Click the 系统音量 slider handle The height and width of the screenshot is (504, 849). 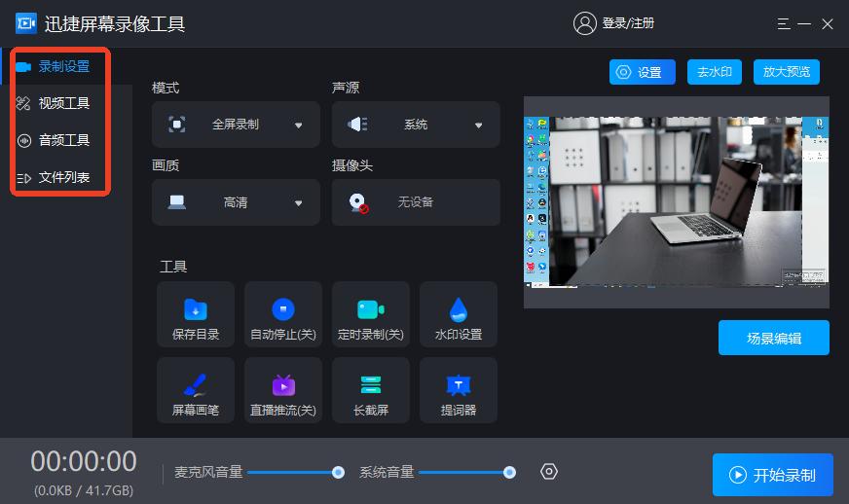[x=509, y=473]
